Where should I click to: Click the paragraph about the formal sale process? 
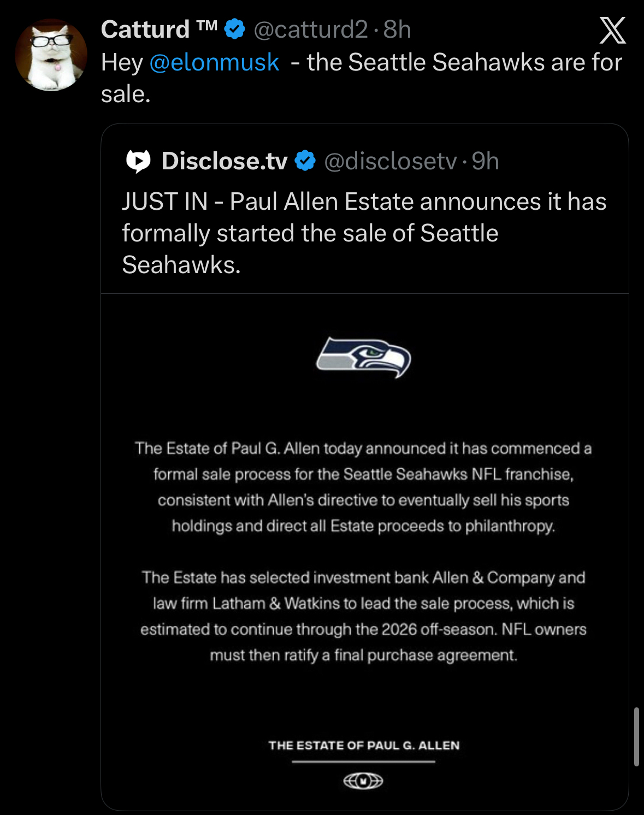[x=364, y=487]
